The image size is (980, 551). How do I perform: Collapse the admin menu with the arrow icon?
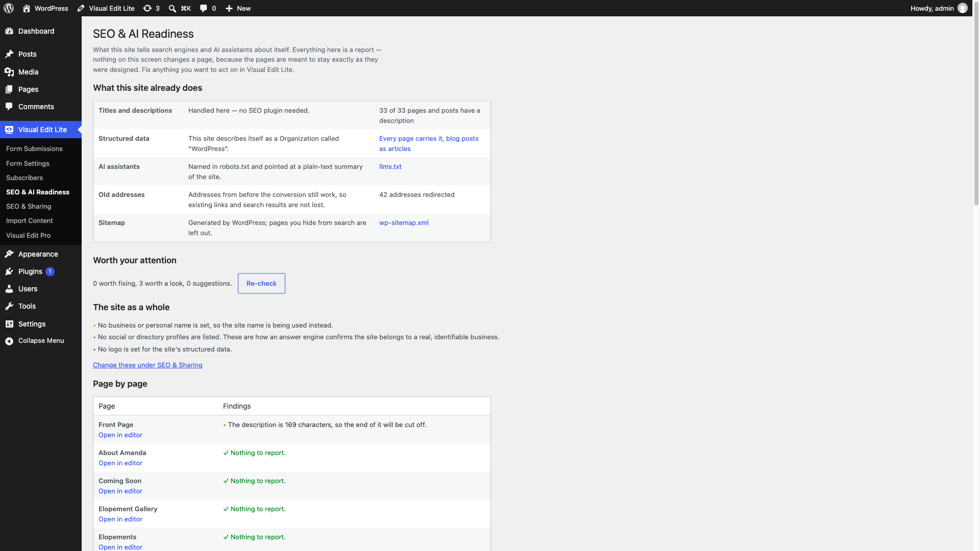[x=9, y=341]
